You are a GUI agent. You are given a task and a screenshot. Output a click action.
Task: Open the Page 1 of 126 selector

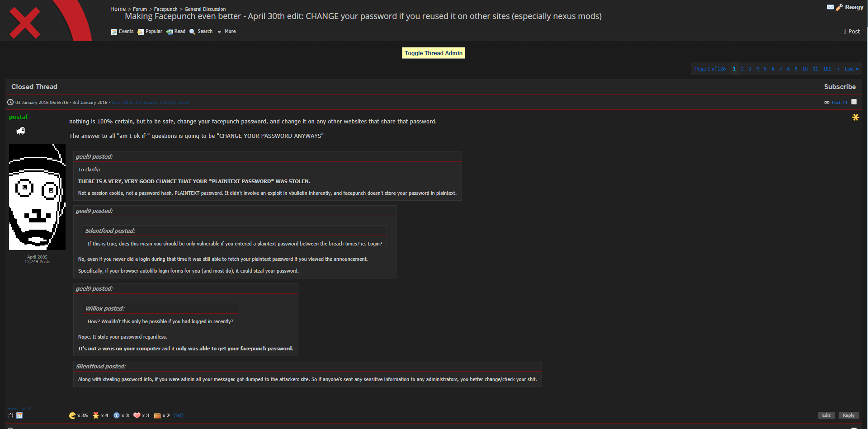coord(710,69)
